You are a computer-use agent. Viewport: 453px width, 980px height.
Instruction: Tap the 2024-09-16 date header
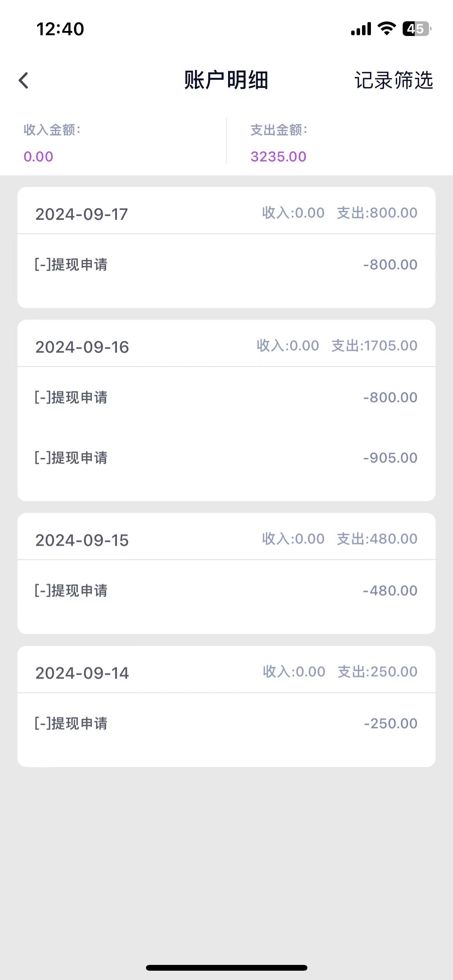click(82, 347)
